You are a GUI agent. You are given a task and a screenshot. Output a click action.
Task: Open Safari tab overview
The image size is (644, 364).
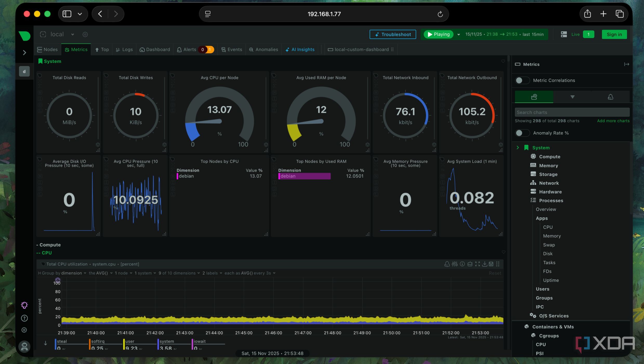(x=619, y=14)
